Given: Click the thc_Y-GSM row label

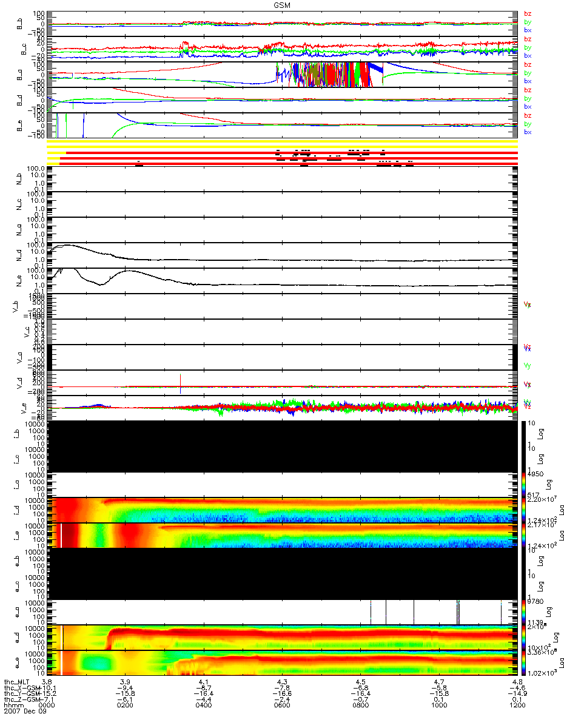Looking at the screenshot, I should (22, 694).
